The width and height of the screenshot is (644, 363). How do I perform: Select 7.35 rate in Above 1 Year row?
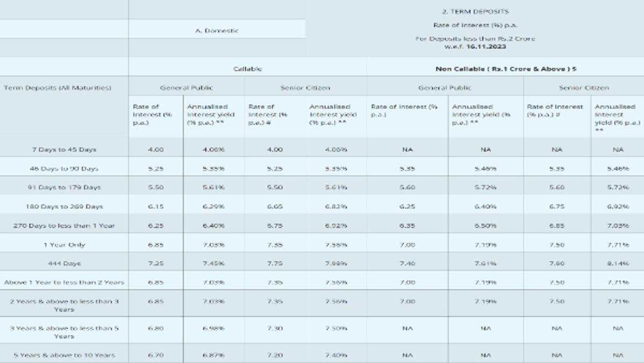click(x=275, y=282)
